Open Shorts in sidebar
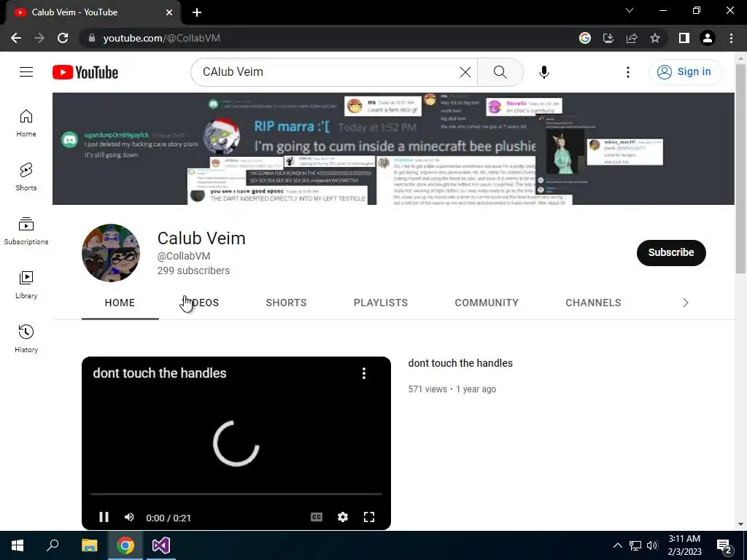747x560 pixels. click(x=26, y=177)
